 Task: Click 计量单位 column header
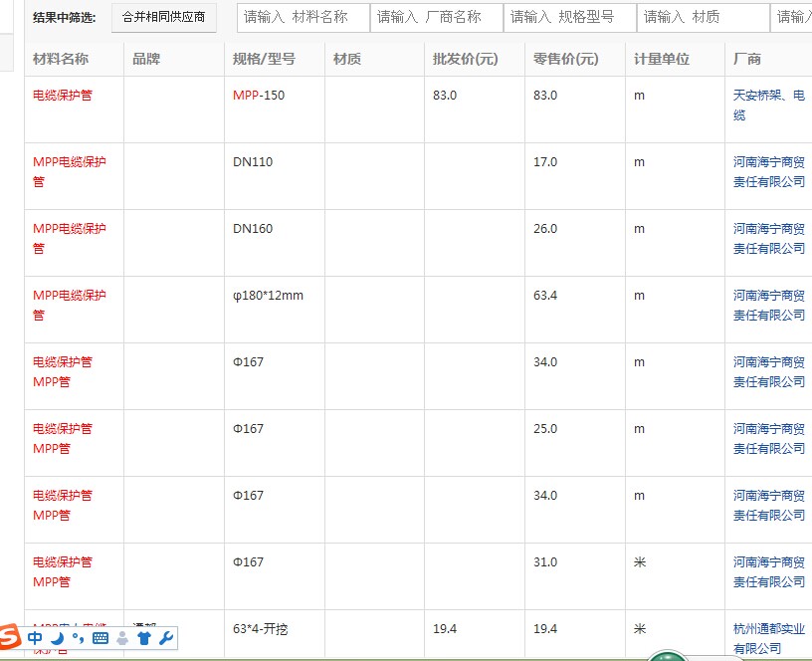click(662, 59)
